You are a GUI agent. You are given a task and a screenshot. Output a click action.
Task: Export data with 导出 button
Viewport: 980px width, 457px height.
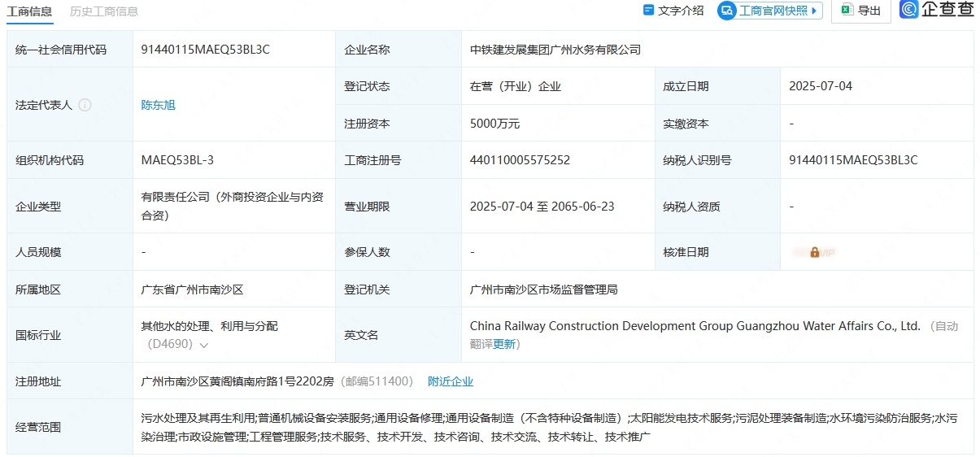[860, 11]
